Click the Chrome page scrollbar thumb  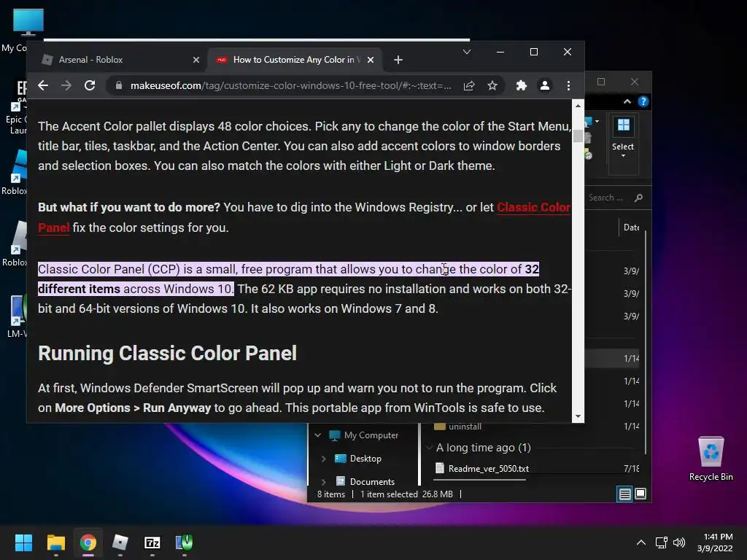(578, 136)
